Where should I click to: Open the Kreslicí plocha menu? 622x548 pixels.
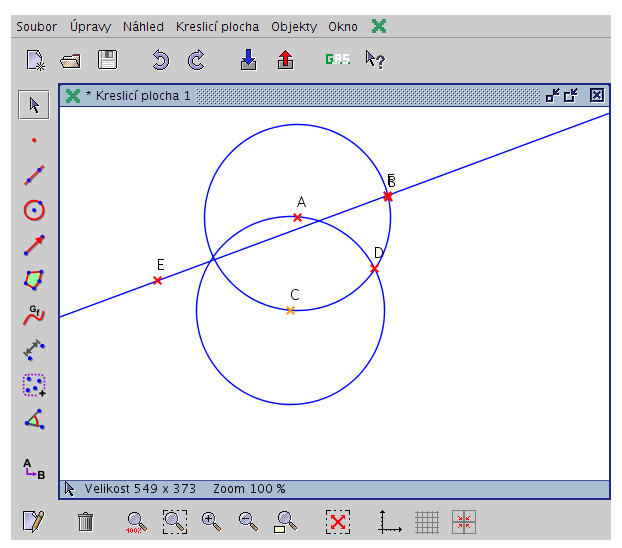[217, 27]
